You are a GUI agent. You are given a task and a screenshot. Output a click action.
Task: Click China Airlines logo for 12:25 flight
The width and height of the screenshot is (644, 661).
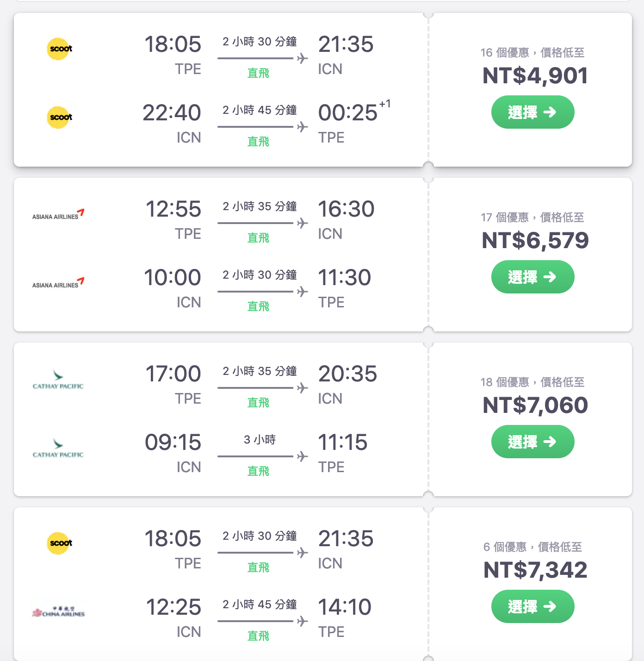[x=58, y=612]
